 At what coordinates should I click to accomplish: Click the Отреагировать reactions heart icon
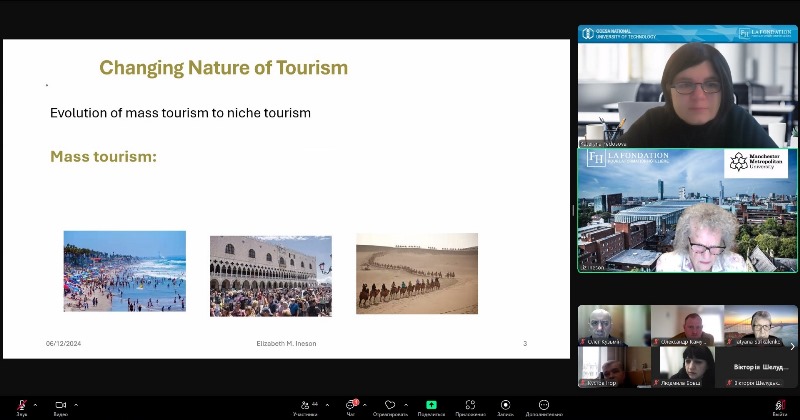[x=389, y=405]
